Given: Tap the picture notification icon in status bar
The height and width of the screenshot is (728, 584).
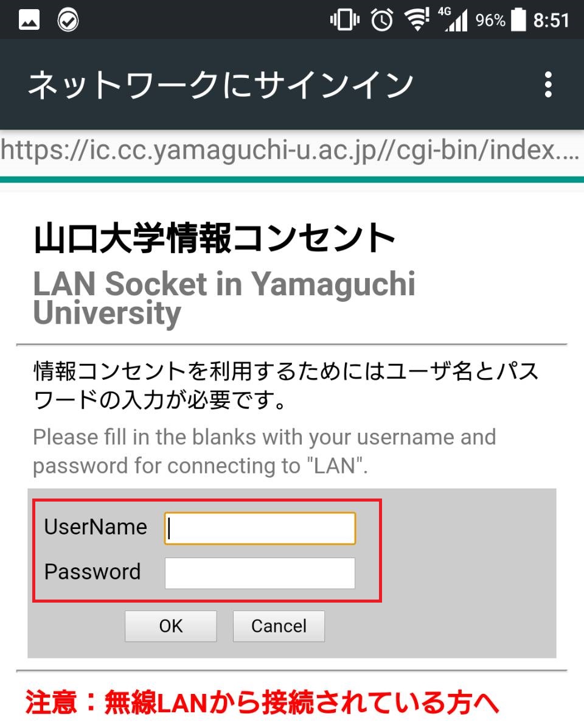Looking at the screenshot, I should pyautogui.click(x=29, y=21).
